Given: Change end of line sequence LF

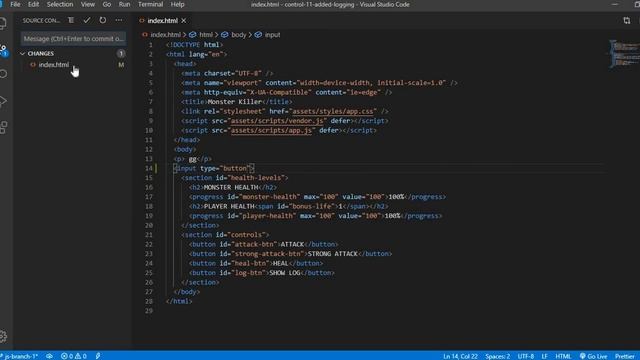Looking at the screenshot, I should (x=544, y=356).
